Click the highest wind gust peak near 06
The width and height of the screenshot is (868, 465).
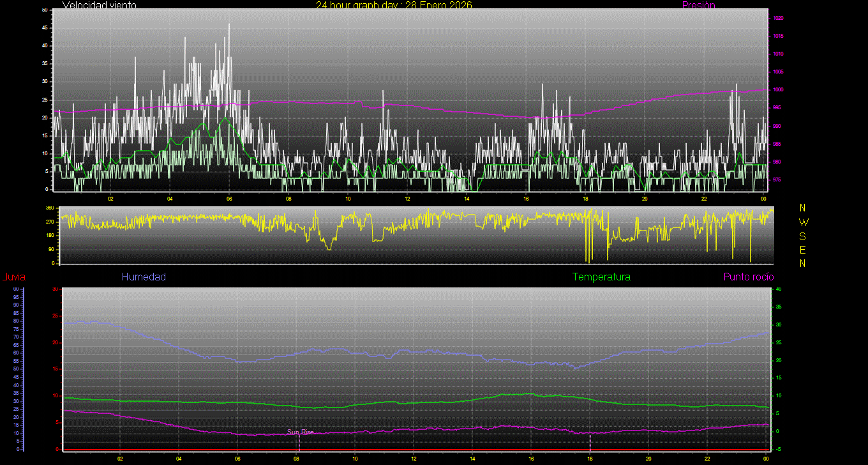point(229,26)
